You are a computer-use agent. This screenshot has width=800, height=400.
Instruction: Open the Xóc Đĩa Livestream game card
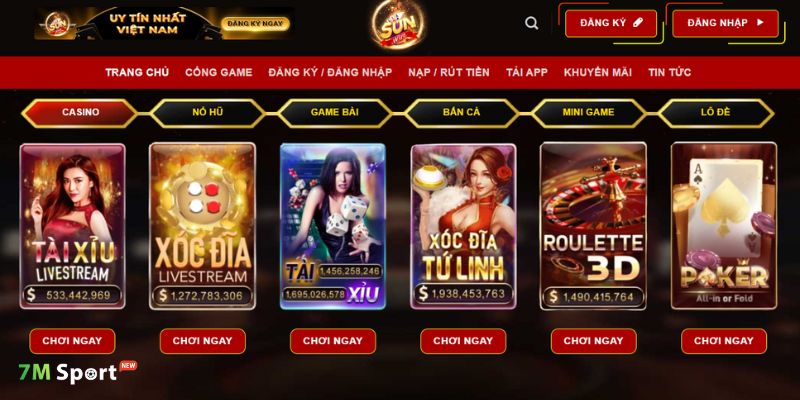(203, 226)
